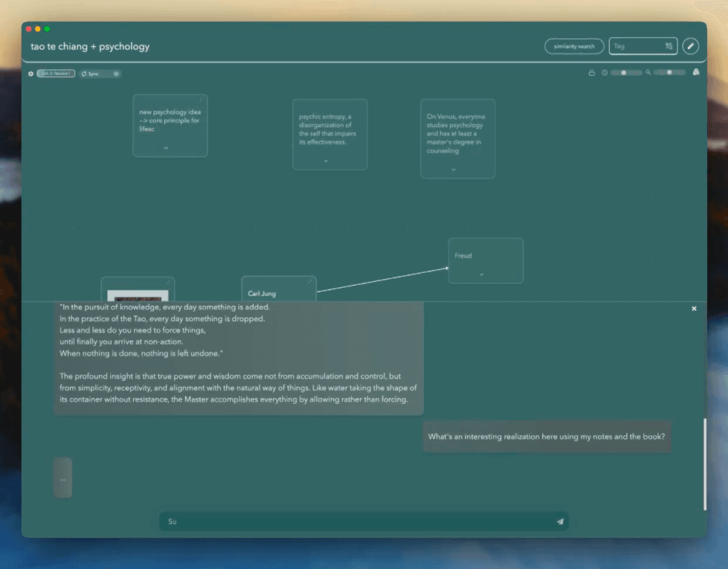Toggle the Sync switch
Viewport: 728px width, 569px height.
point(115,74)
